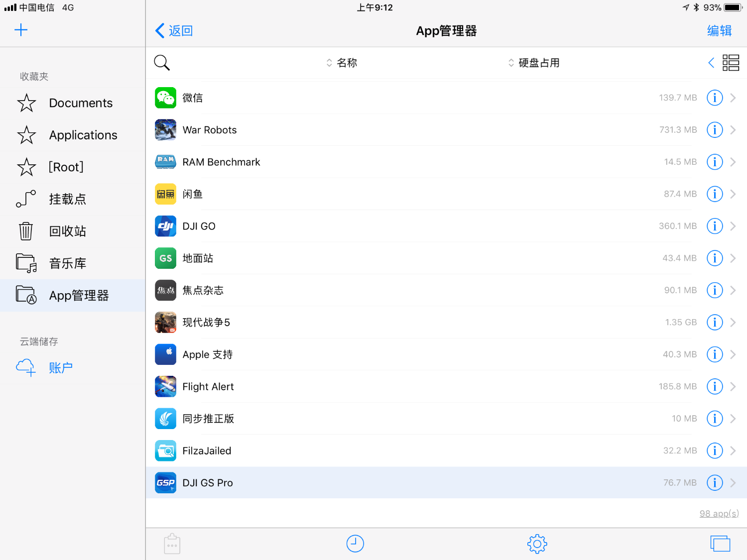Show info for Flight Alert
The image size is (747, 560).
715,387
